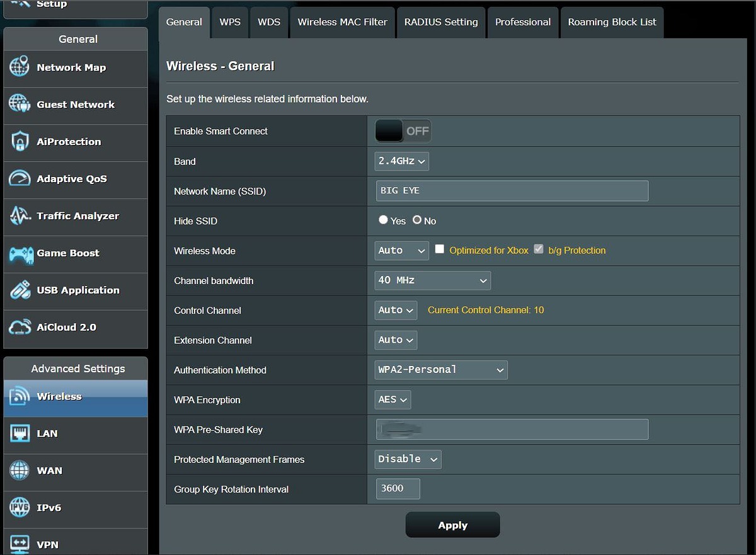Expand the Band 2.4GHz dropdown
Viewport: 756px width, 555px height.
click(402, 161)
